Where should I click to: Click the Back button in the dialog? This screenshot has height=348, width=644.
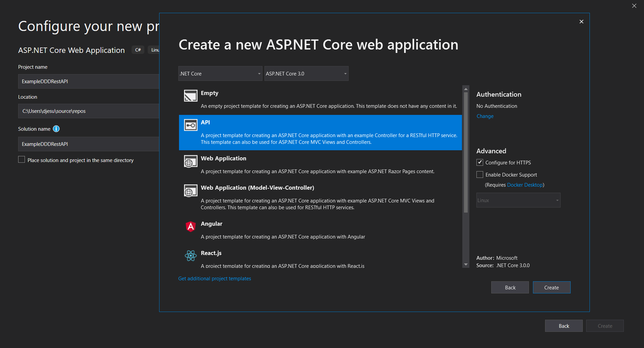pyautogui.click(x=510, y=287)
